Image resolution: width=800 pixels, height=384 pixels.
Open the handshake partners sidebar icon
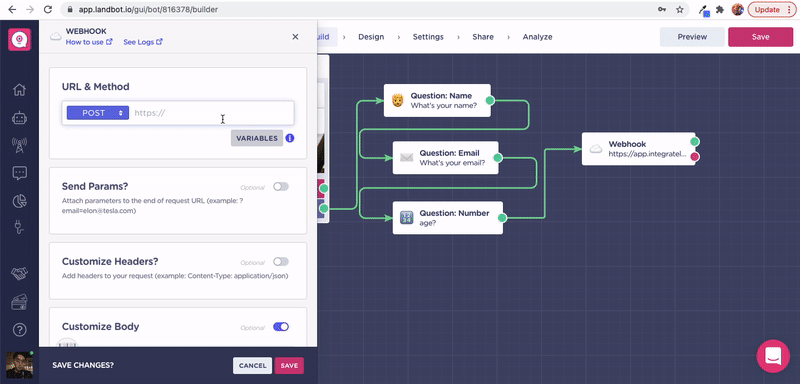[x=19, y=274]
